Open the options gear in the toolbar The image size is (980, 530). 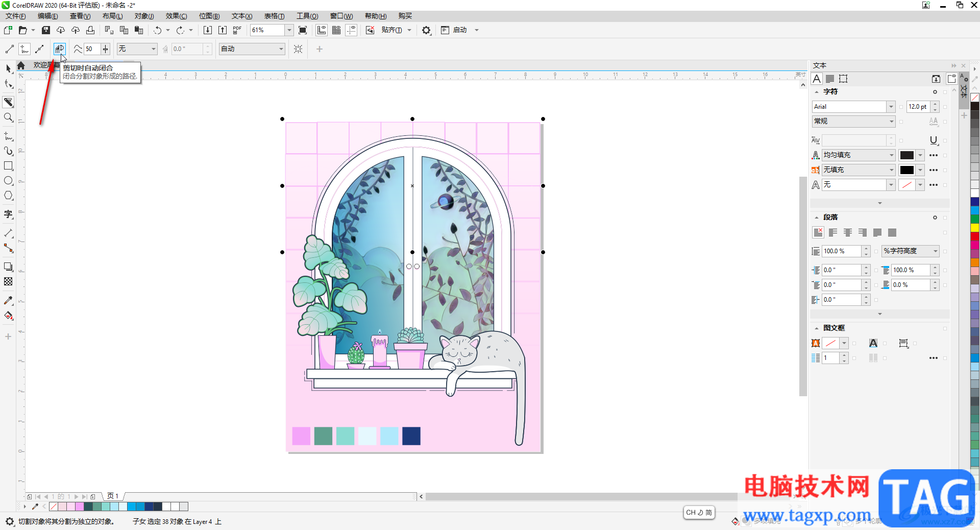click(426, 30)
